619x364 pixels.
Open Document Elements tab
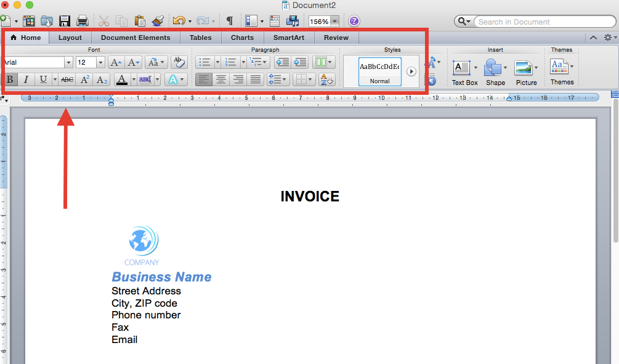click(136, 38)
